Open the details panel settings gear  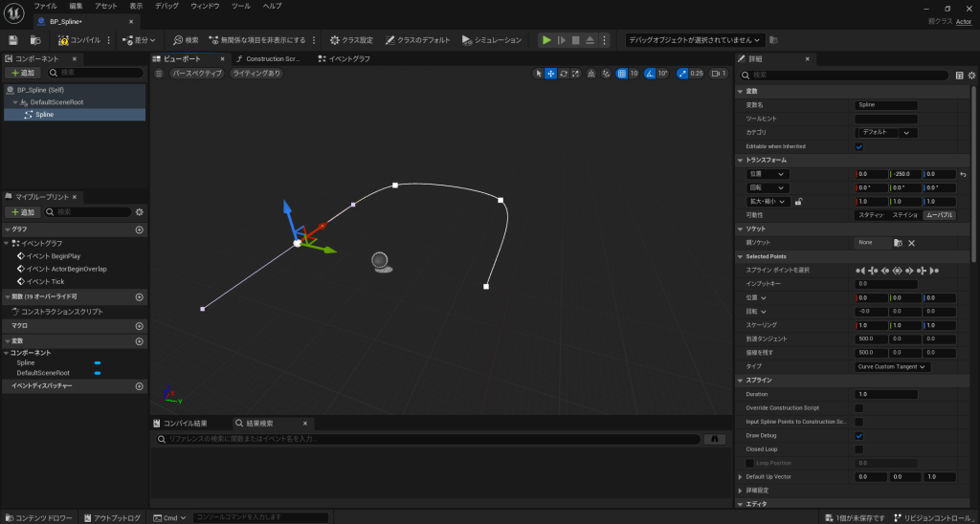click(970, 75)
